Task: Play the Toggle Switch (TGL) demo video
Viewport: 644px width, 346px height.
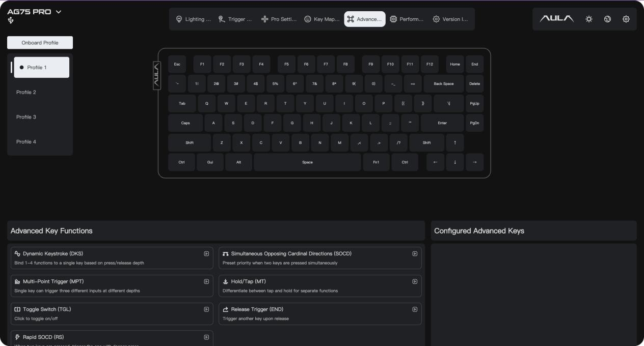Action: [206, 309]
